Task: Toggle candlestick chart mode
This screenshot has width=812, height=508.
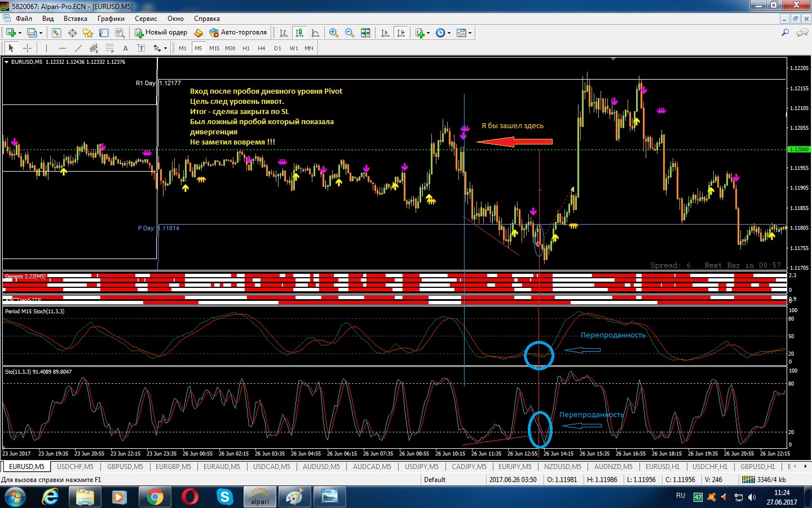Action: click(299, 33)
